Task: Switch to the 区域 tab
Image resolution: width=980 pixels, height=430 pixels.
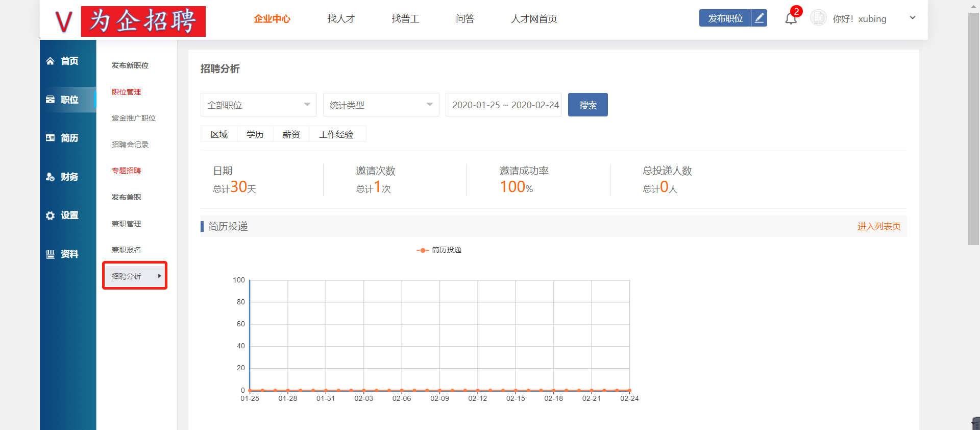Action: click(219, 134)
